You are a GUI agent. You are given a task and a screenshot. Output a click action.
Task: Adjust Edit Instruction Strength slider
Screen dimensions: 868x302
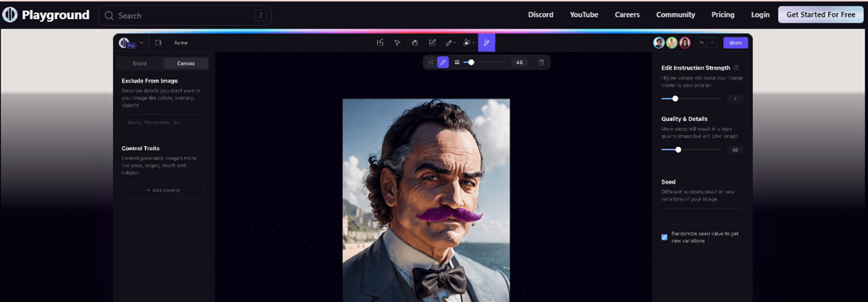click(x=691, y=99)
